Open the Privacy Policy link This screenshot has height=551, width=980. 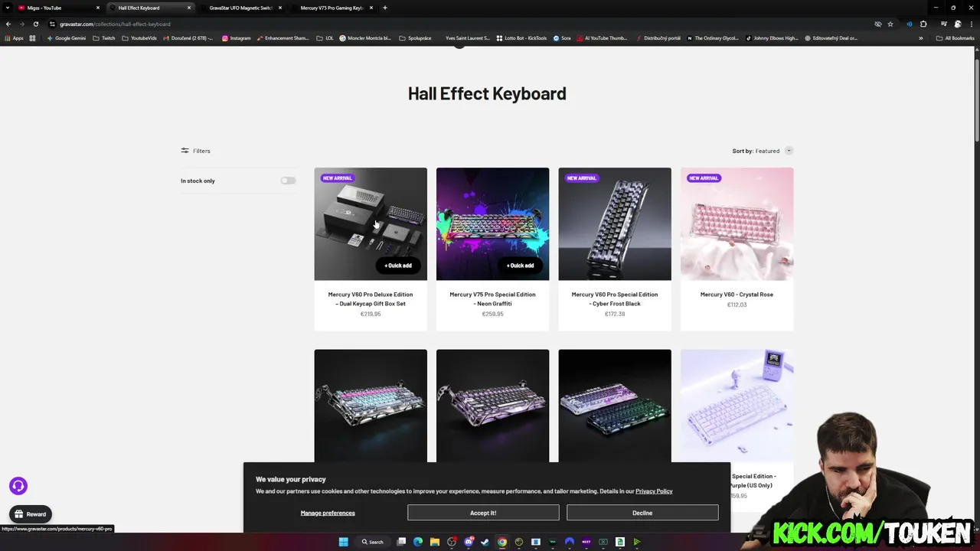pyautogui.click(x=654, y=491)
